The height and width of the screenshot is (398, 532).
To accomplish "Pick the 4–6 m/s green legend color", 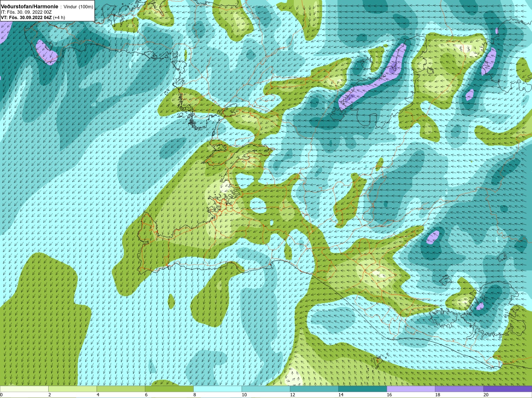I will pos(121,389).
